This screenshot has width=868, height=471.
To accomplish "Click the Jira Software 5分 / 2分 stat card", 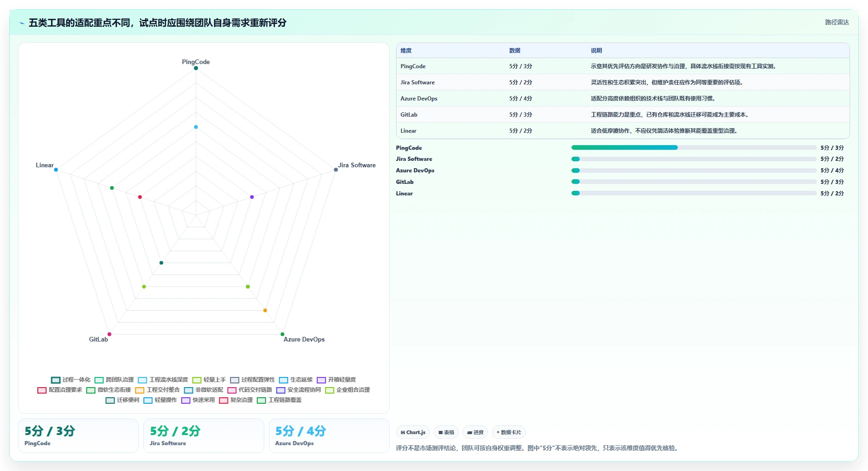I will coord(204,436).
